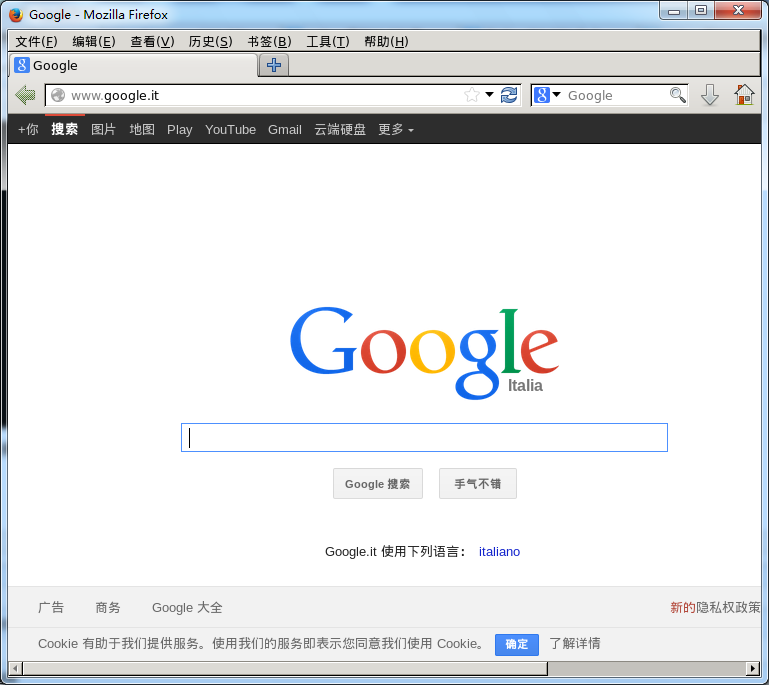Click the Google tab favicon
The height and width of the screenshot is (685, 769).
click(x=22, y=65)
